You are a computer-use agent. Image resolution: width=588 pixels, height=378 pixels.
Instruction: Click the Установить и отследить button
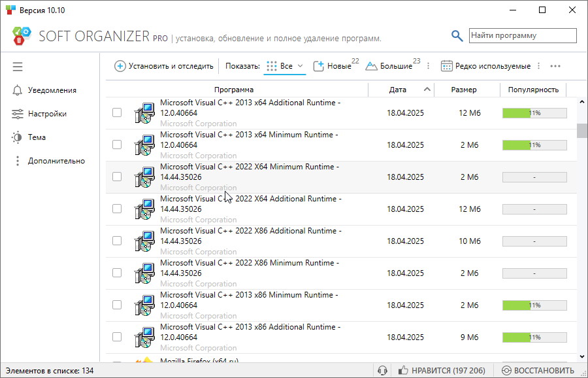[x=164, y=67]
